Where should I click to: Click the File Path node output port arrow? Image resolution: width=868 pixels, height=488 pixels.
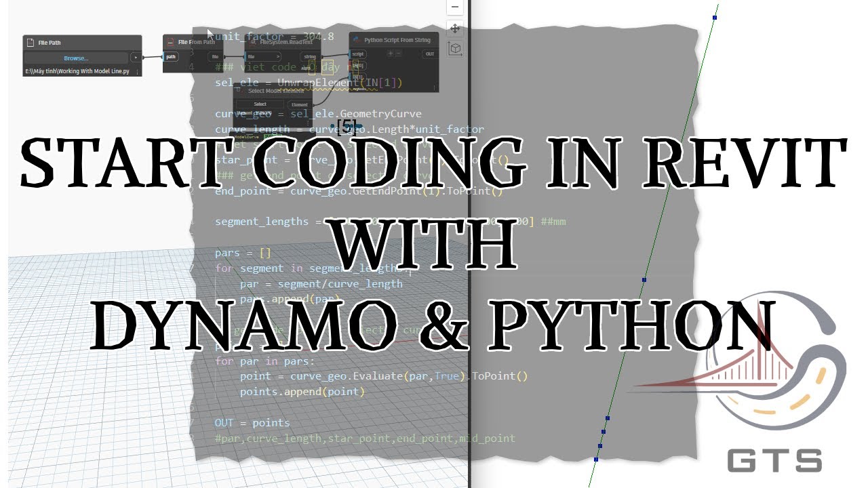coord(136,58)
